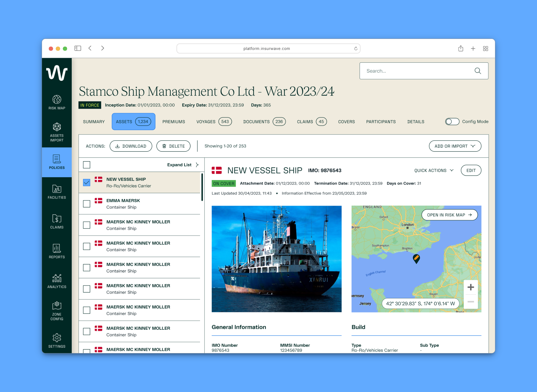Reload the page in the address bar
This screenshot has width=537, height=392.
pos(355,49)
